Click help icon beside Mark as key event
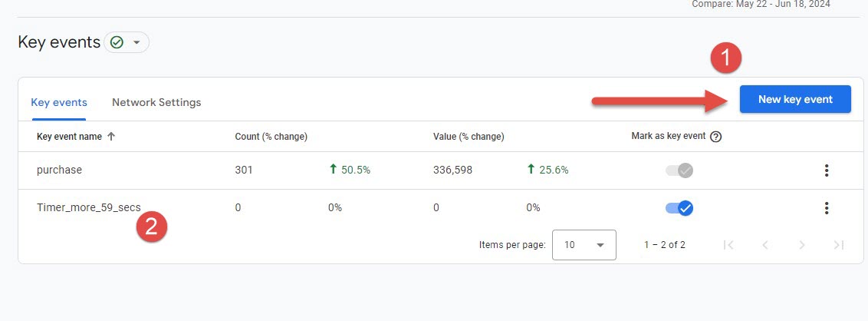The image size is (868, 321). click(715, 137)
